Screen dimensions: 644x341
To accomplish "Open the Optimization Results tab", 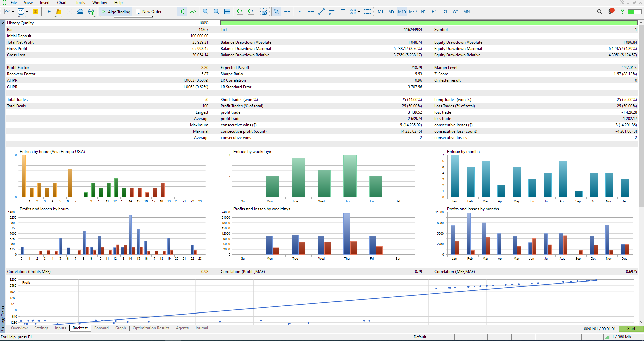I will (x=151, y=328).
